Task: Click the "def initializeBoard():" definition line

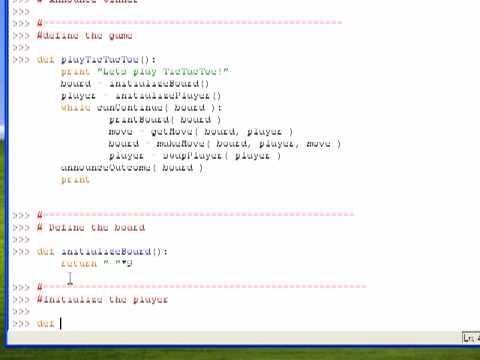Action: pos(102,252)
